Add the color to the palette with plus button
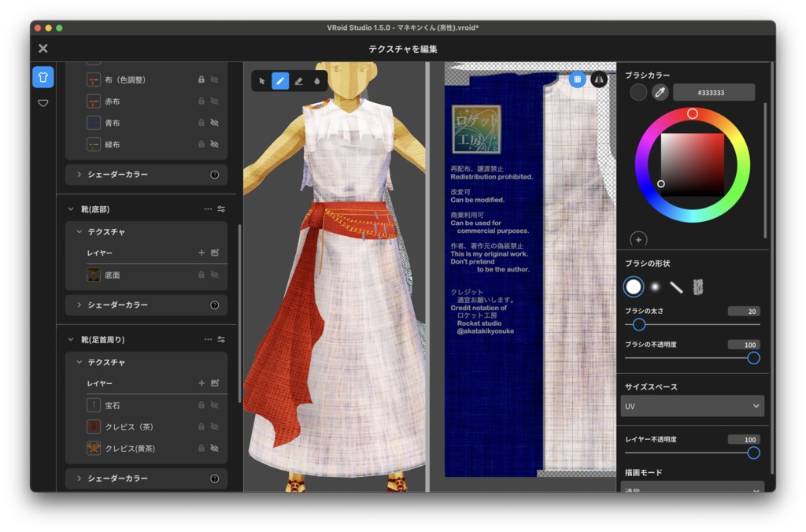This screenshot has width=806, height=532. (x=638, y=239)
